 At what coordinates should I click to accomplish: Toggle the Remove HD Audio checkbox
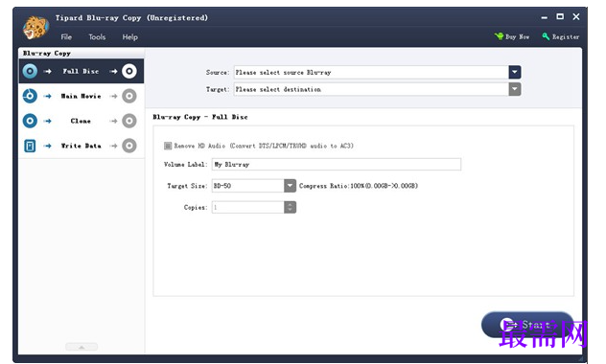coord(168,146)
